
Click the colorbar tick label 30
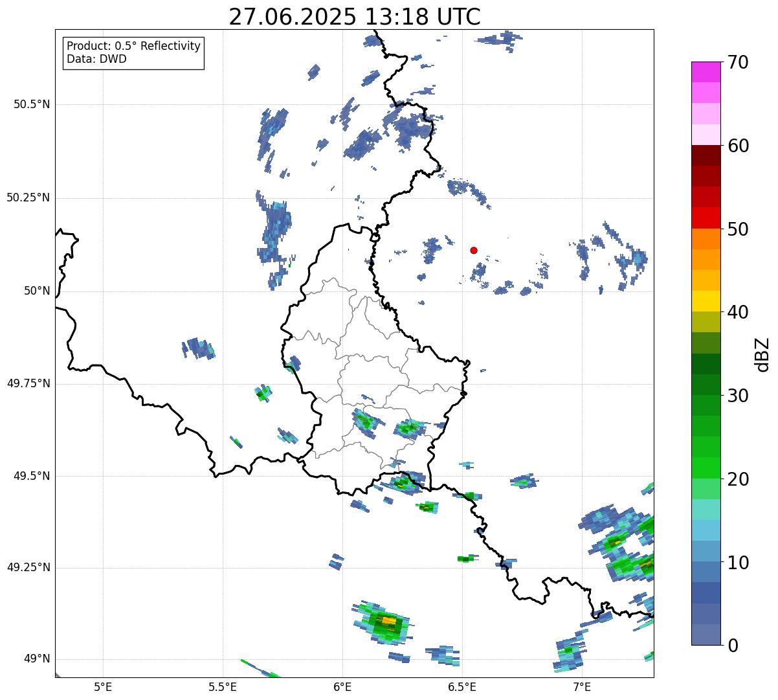click(x=737, y=396)
